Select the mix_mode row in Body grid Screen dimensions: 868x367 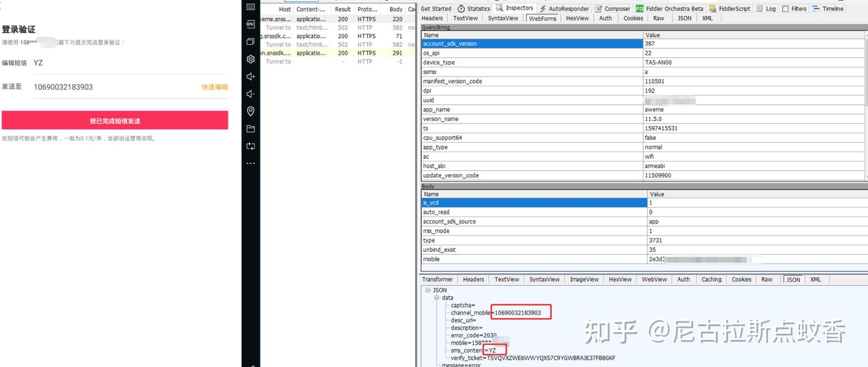(x=644, y=231)
